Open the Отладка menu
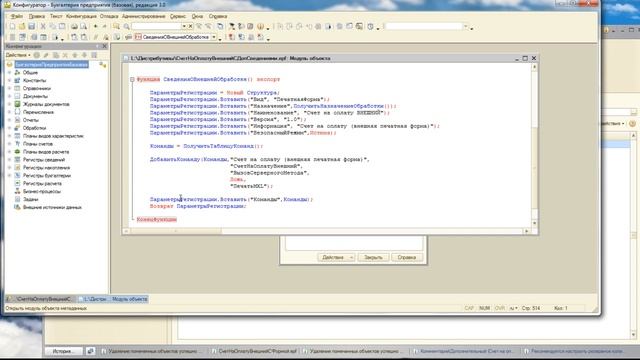The width and height of the screenshot is (640, 360). point(109,16)
